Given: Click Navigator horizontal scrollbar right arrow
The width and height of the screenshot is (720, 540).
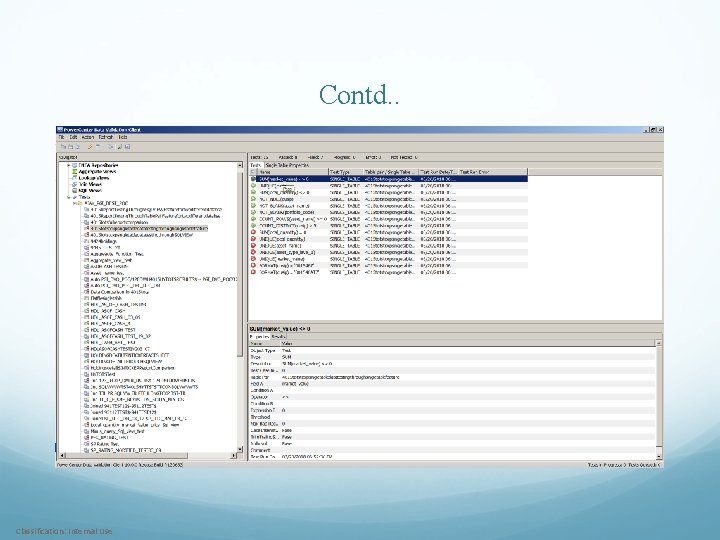Looking at the screenshot, I should 233,456.
